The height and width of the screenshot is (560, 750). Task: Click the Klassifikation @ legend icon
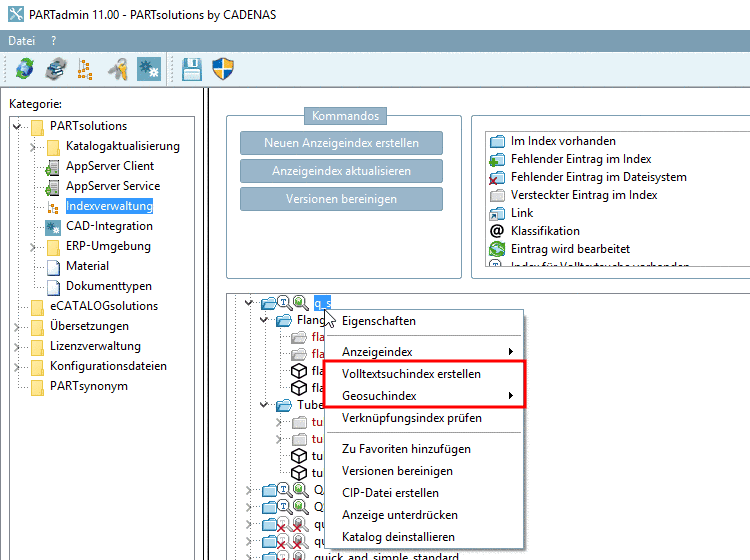[497, 231]
